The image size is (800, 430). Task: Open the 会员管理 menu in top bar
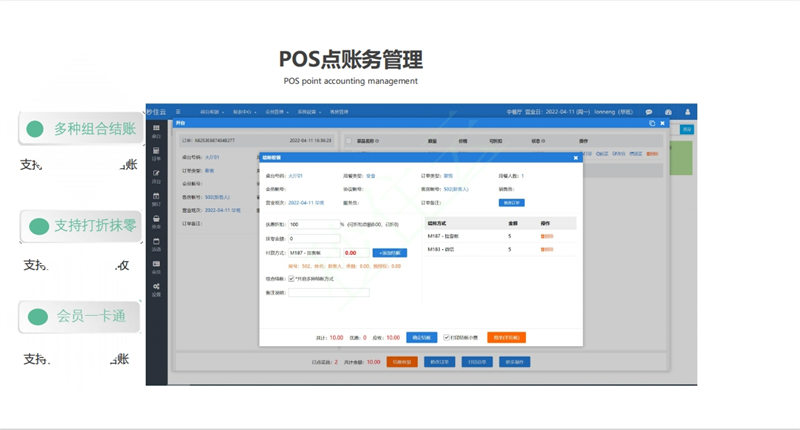click(x=275, y=112)
